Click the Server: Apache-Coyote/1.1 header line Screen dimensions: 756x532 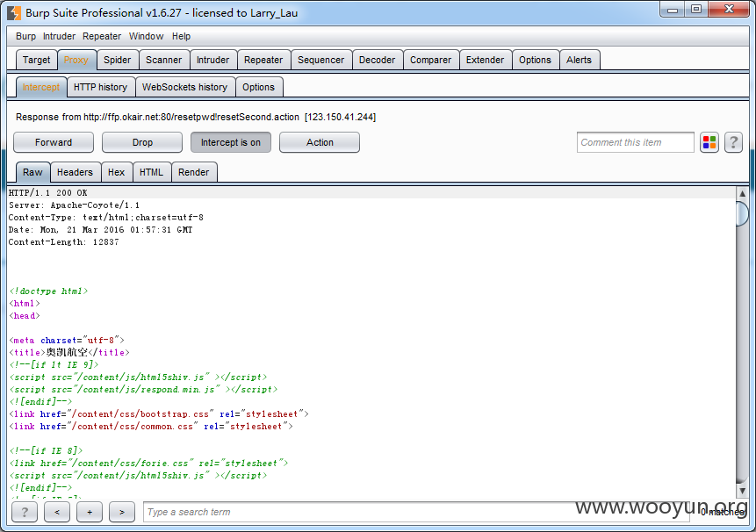pos(75,205)
